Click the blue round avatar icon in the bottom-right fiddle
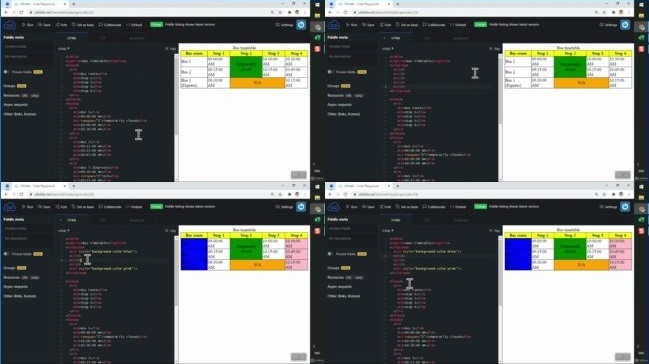Screen dimensions: 649x364 (x=625, y=207)
